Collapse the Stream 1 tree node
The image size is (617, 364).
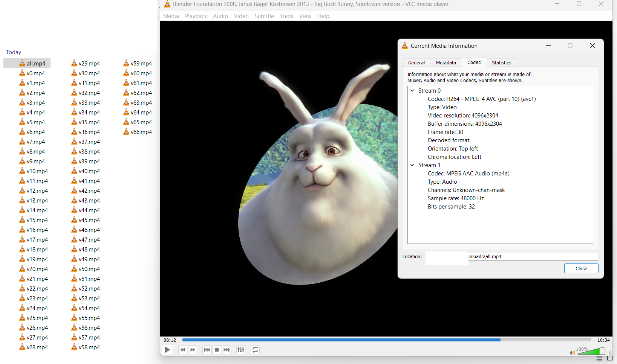coord(412,165)
